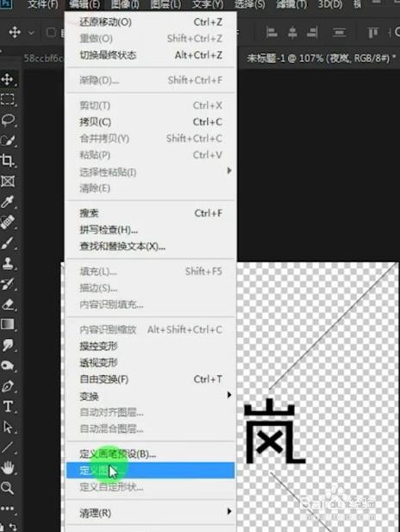Screen dimensions: 400x532
Task: Open the 图像(I) menu
Action: pos(125,4)
